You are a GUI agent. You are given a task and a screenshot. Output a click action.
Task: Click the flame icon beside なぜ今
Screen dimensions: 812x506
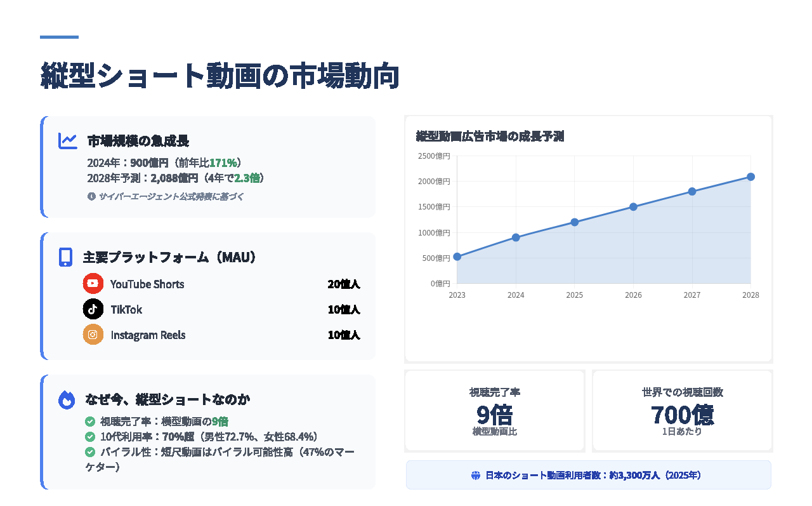(x=67, y=399)
